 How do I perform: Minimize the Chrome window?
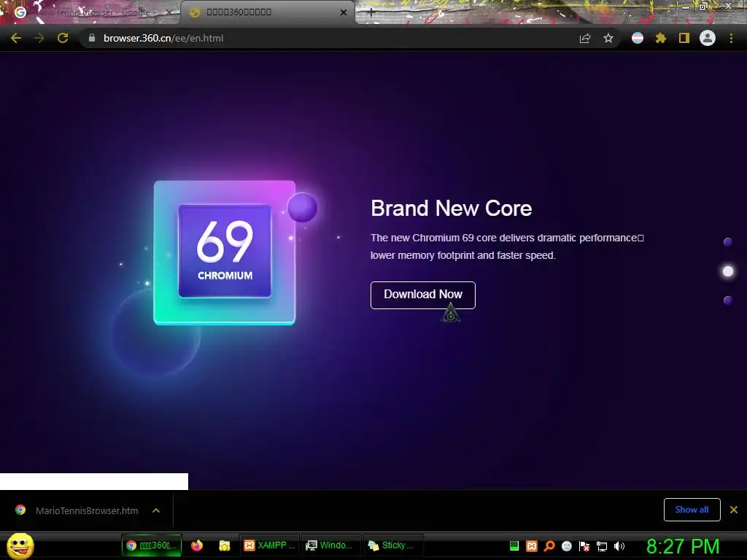click(686, 7)
